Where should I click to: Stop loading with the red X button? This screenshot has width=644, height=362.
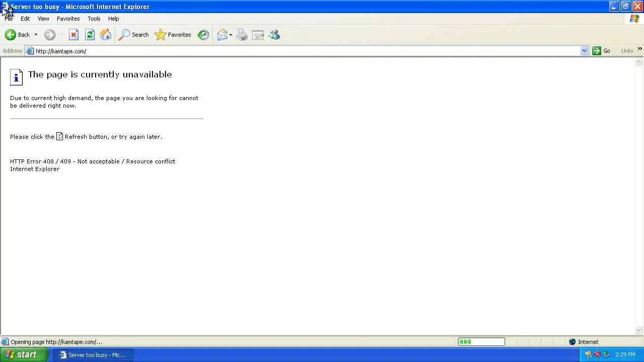click(x=73, y=35)
